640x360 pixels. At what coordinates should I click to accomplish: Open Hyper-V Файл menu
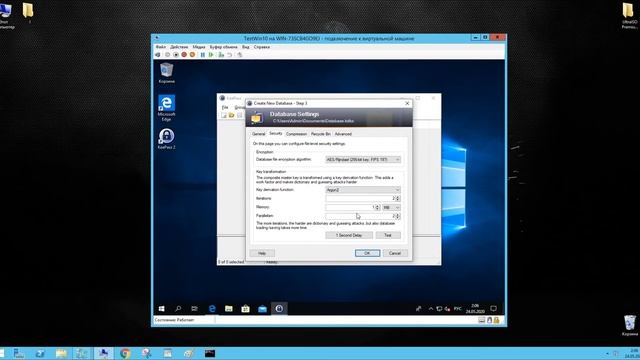point(160,47)
